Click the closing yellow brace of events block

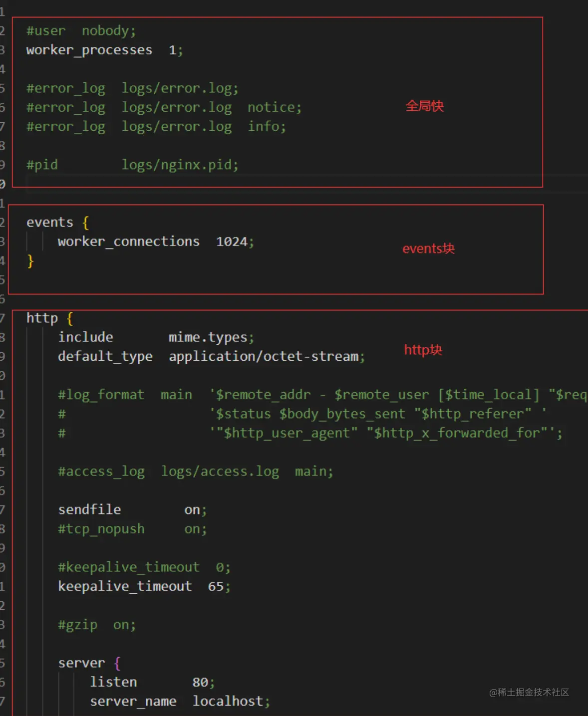(30, 261)
